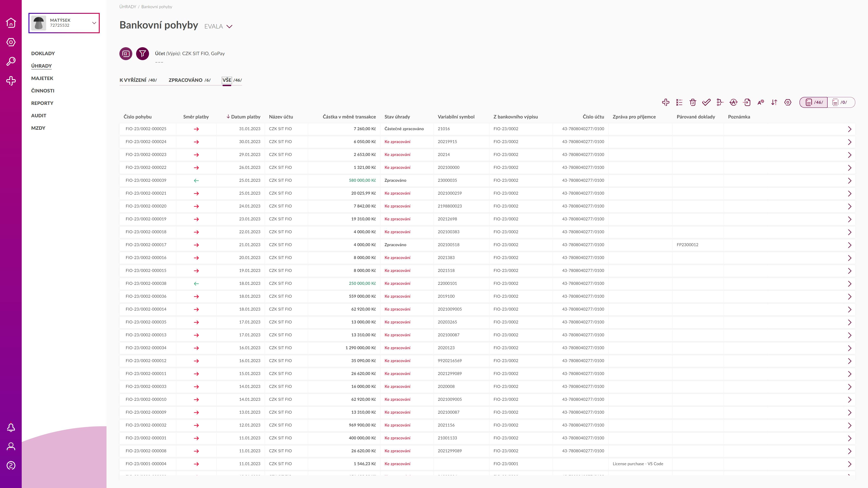The image size is (868, 488).
Task: Sort by Částka v měně transakce header
Action: point(349,117)
